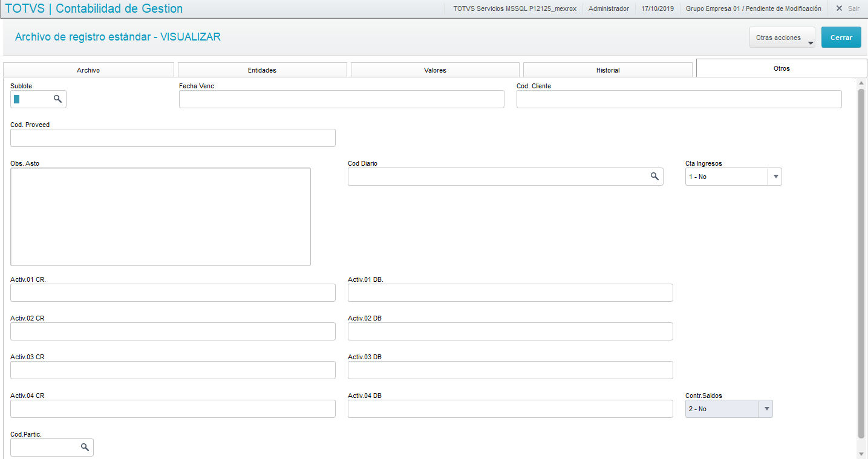Select the Otros tab

(782, 68)
